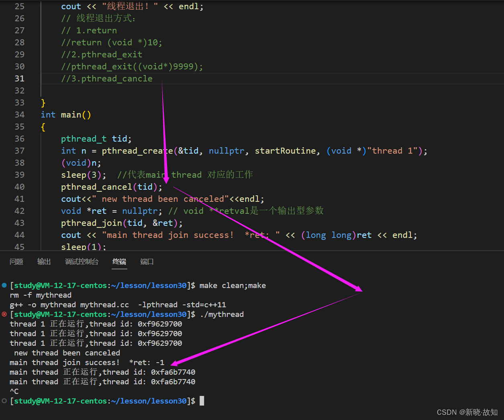The height and width of the screenshot is (420, 504).
Task: Switch to the 输出 tab
Action: click(44, 262)
